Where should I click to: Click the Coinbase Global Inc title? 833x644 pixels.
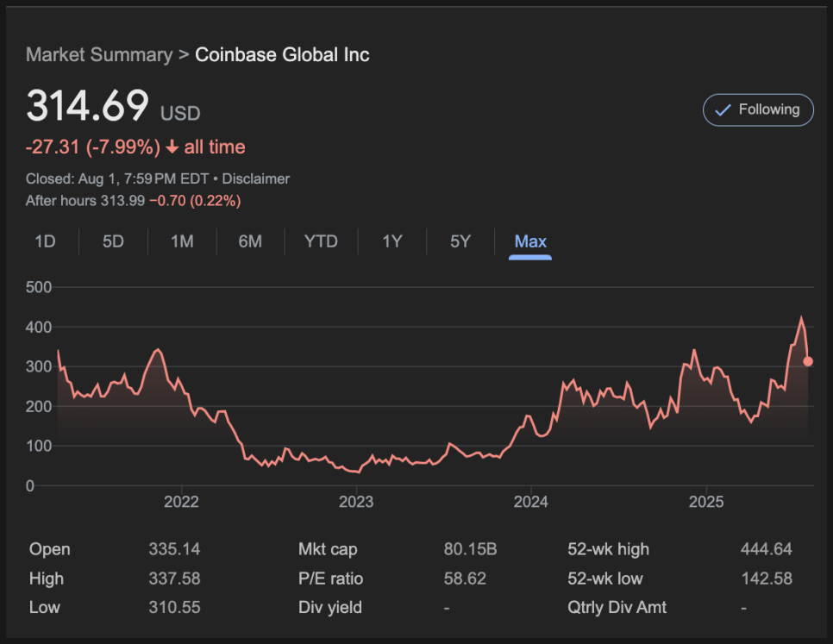[282, 54]
